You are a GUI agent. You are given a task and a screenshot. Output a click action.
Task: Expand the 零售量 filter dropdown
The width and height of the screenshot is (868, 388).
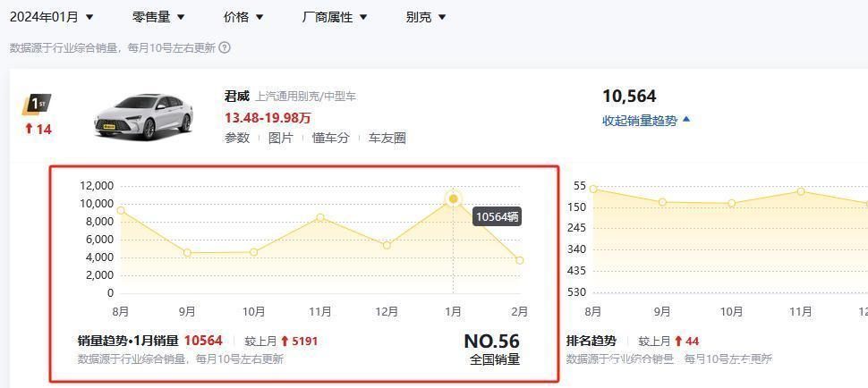pos(158,17)
